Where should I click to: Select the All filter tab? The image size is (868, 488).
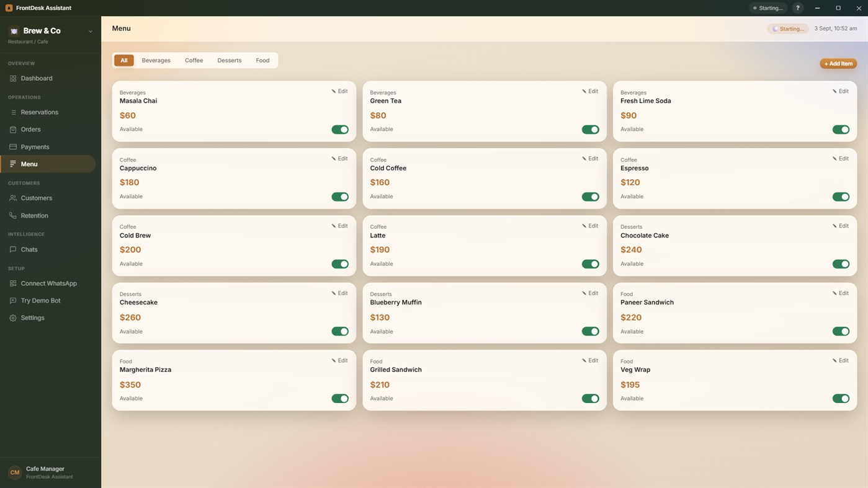[124, 61]
